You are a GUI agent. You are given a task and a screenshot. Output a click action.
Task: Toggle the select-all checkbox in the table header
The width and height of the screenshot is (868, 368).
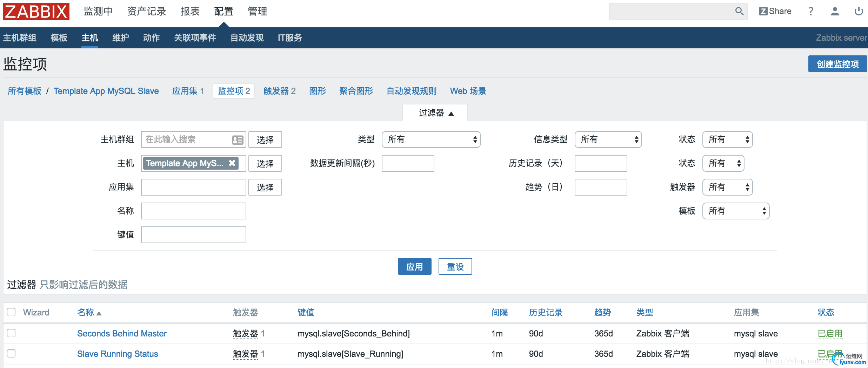[x=11, y=312]
